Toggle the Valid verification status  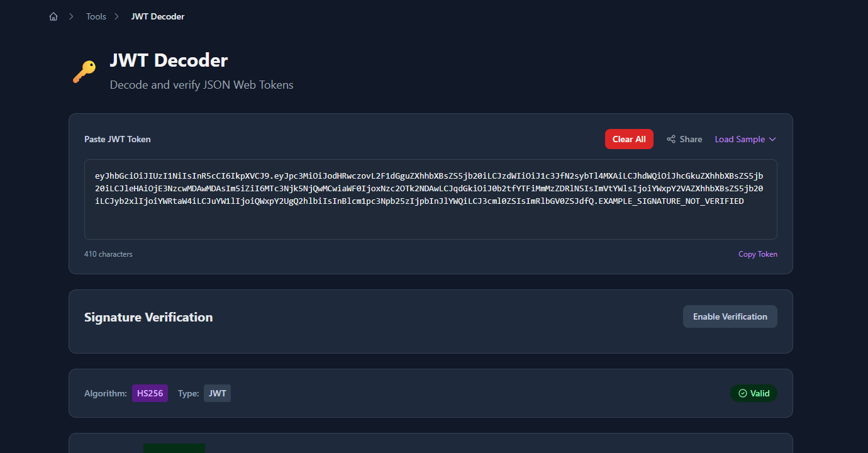[754, 393]
